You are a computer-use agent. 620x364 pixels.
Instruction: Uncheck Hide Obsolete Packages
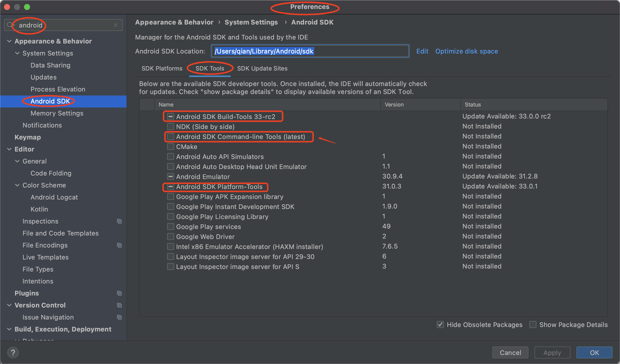(x=440, y=324)
